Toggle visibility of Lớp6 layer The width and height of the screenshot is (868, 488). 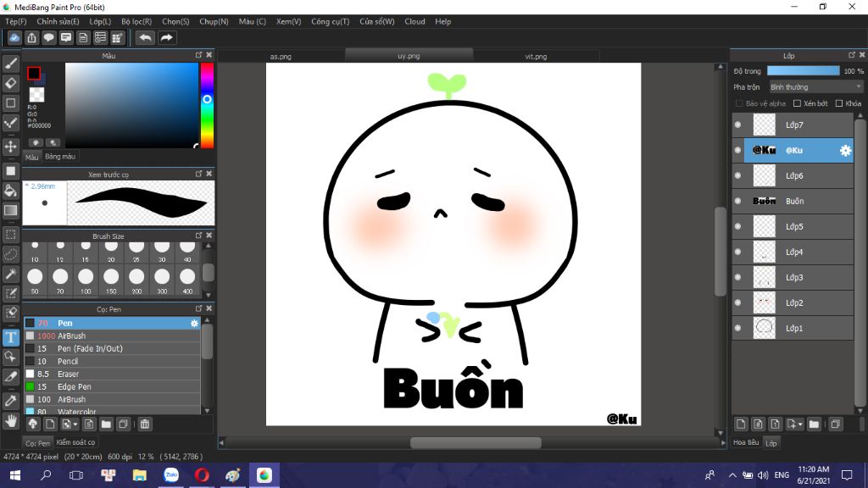(x=738, y=176)
